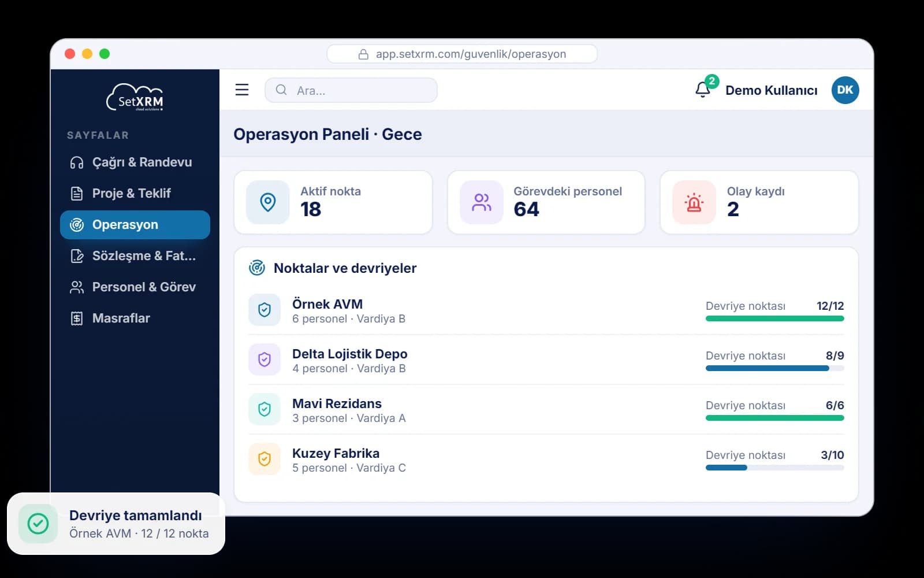Open the hamburger menu icon
The width and height of the screenshot is (924, 578).
[x=242, y=90]
